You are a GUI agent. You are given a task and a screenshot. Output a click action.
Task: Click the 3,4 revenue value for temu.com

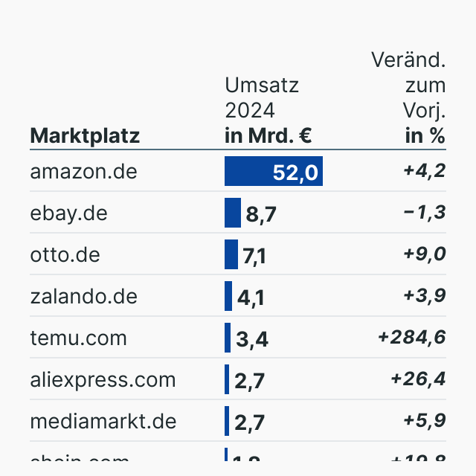(x=252, y=340)
